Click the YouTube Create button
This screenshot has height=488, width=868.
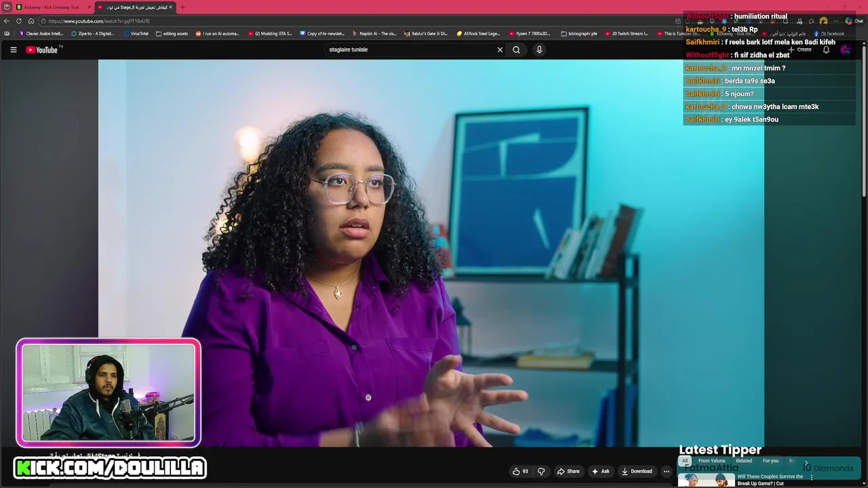(800, 49)
